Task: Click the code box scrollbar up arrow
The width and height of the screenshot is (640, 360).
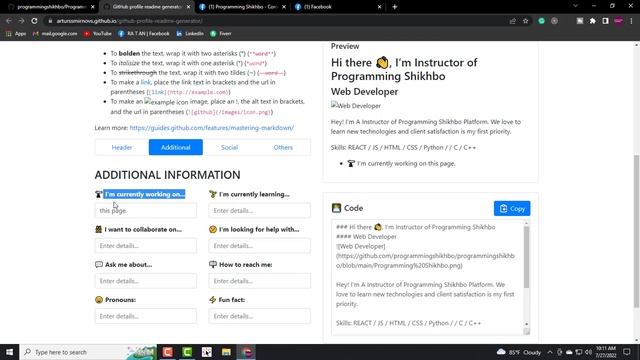Action: 527,223
